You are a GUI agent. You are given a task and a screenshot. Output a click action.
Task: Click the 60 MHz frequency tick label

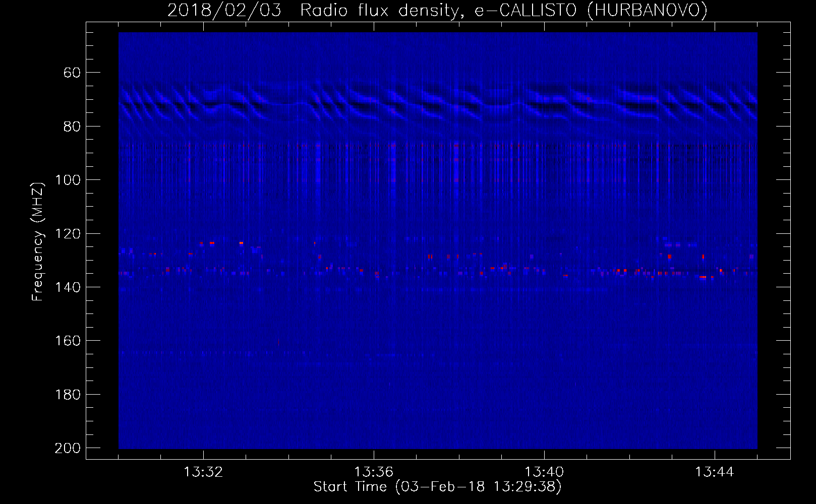(x=72, y=73)
